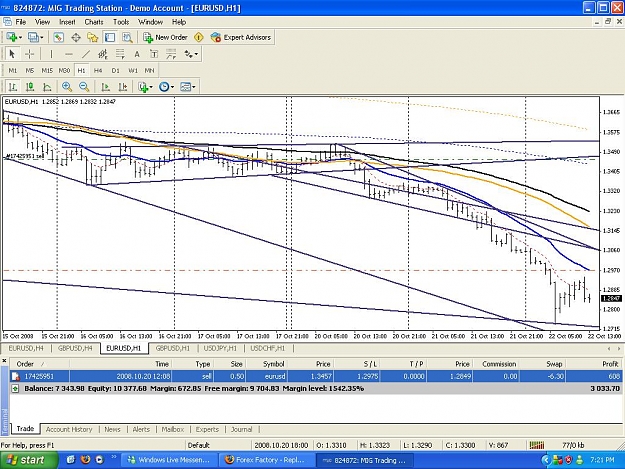This screenshot has height=469, width=625.
Task: Click the Windows start button
Action: (29, 460)
